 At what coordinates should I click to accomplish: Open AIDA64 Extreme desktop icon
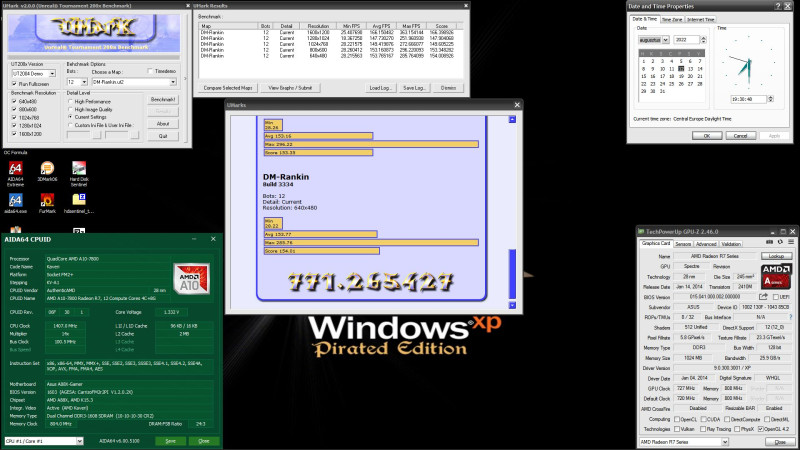click(15, 173)
